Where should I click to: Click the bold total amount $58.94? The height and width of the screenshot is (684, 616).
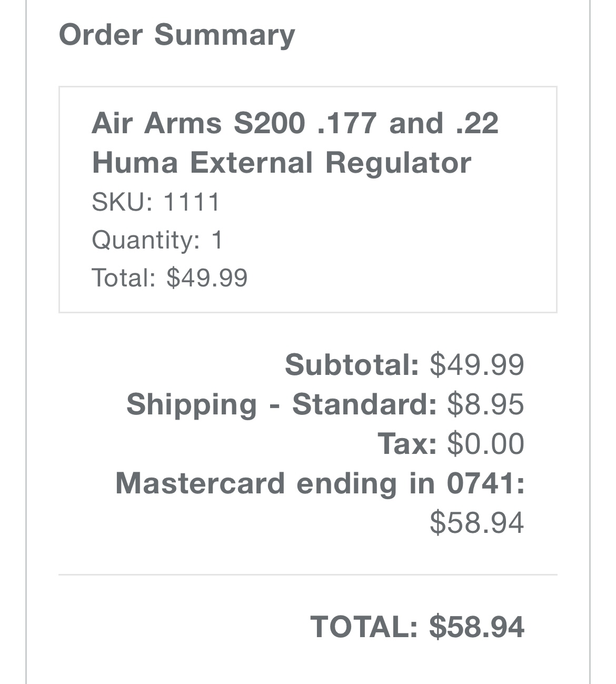click(x=477, y=627)
